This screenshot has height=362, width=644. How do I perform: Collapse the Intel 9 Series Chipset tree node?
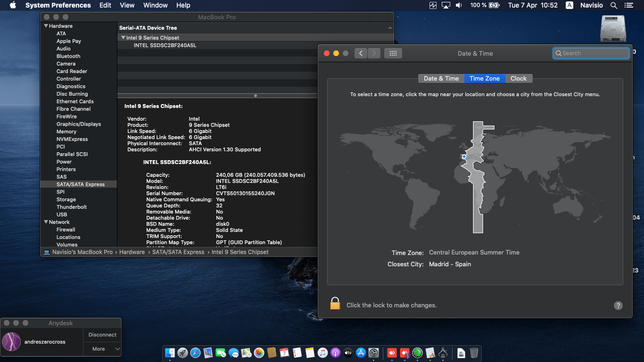[x=123, y=38]
